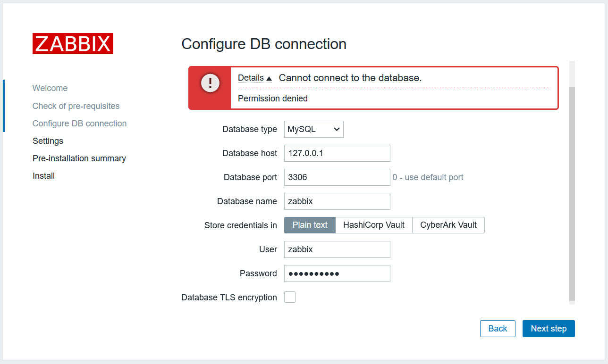Click the Zabbix logo
Viewport: 608px width, 364px height.
[x=73, y=43]
